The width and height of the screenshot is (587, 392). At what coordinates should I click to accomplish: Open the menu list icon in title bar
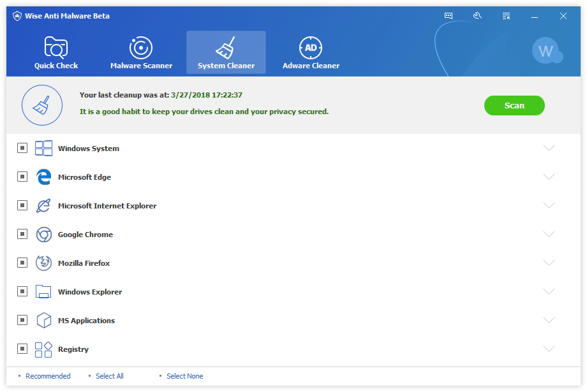click(506, 16)
